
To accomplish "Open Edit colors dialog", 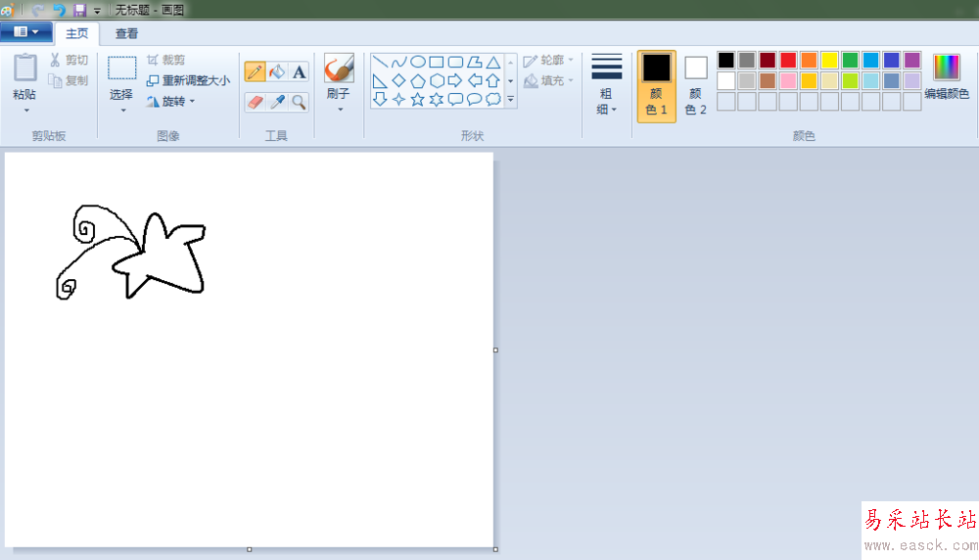I will 947,76.
